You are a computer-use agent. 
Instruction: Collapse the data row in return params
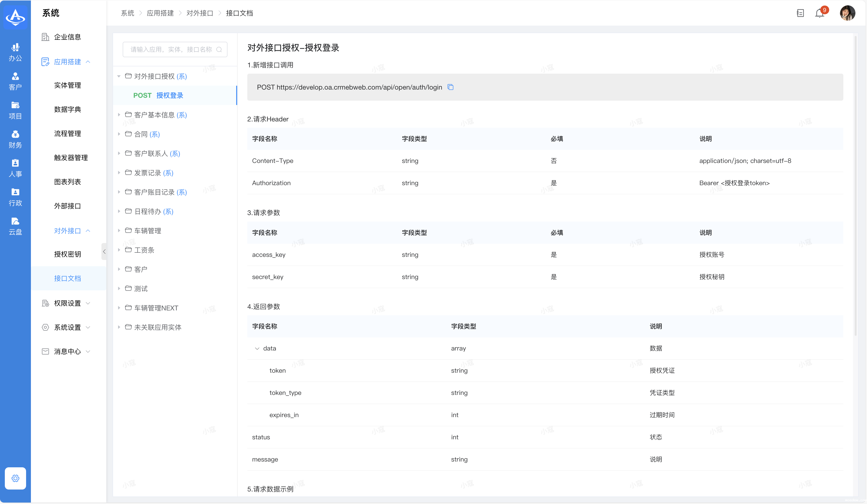tap(257, 349)
